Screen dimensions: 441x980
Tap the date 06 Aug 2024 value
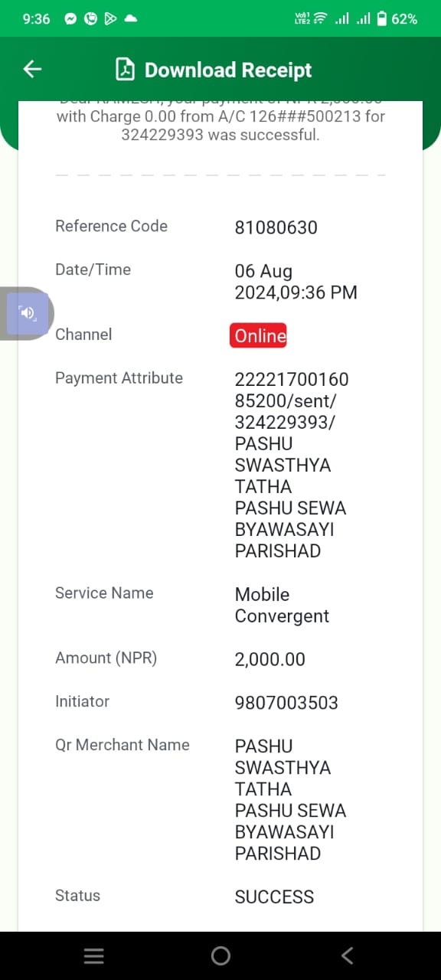pos(296,282)
